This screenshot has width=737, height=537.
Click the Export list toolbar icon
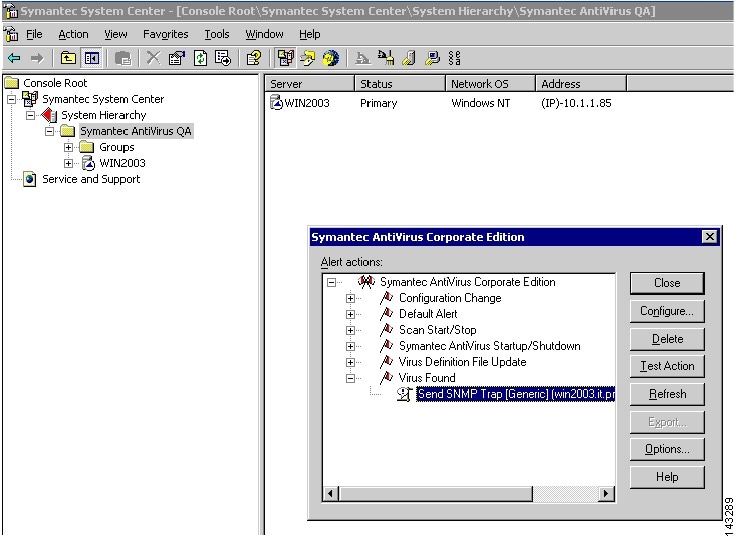click(223, 58)
